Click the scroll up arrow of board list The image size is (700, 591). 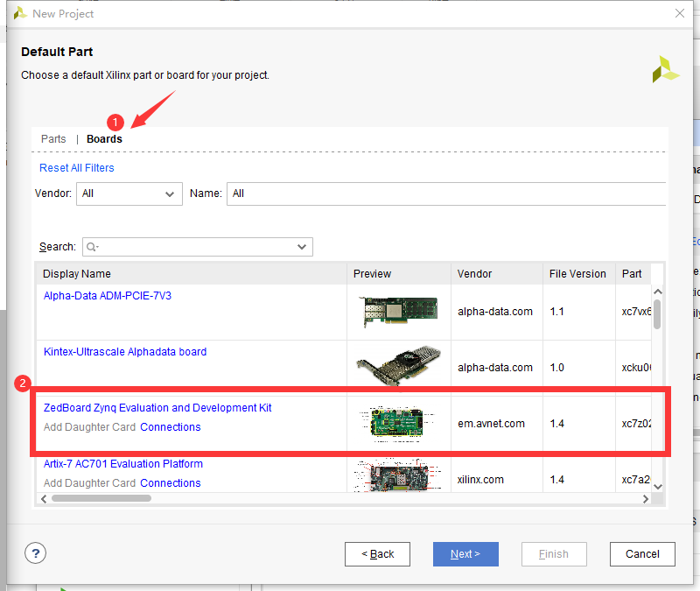(658, 292)
